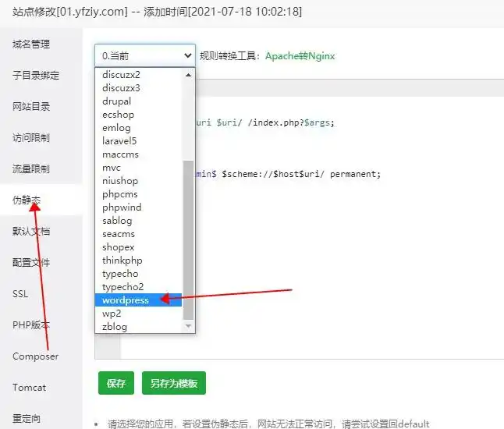Click the dropdown list scrollbar
This screenshot has width=504, height=429.
point(187,234)
